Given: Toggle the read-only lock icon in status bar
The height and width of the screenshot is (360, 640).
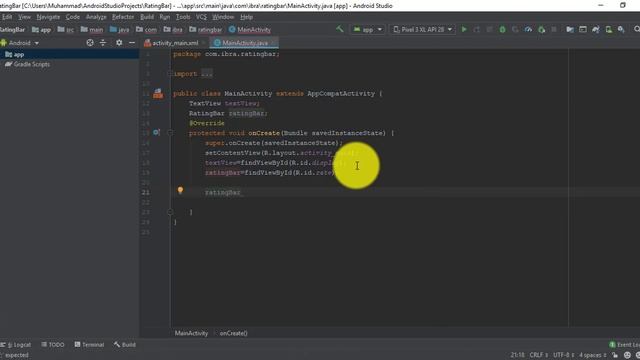Looking at the screenshot, I should click(x=615, y=355).
